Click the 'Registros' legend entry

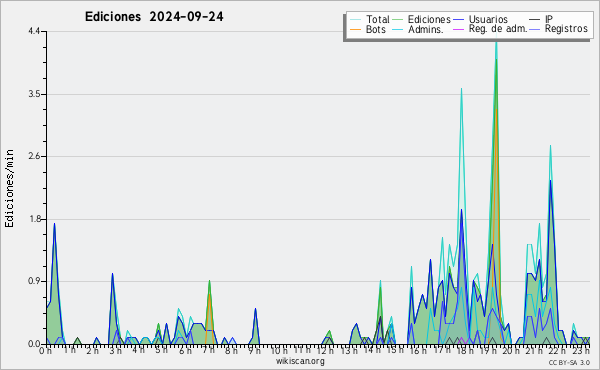(566, 29)
